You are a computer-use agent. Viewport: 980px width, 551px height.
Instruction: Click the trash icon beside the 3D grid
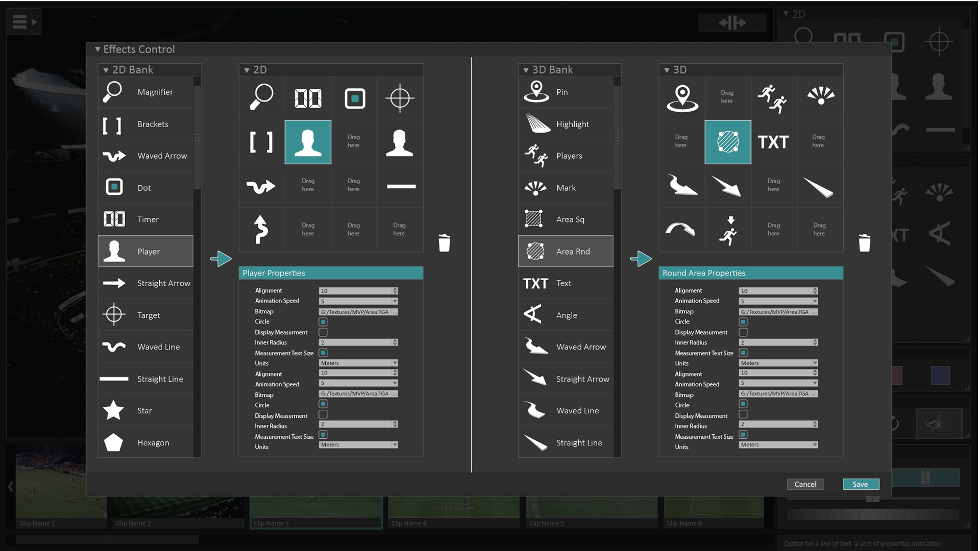[864, 243]
